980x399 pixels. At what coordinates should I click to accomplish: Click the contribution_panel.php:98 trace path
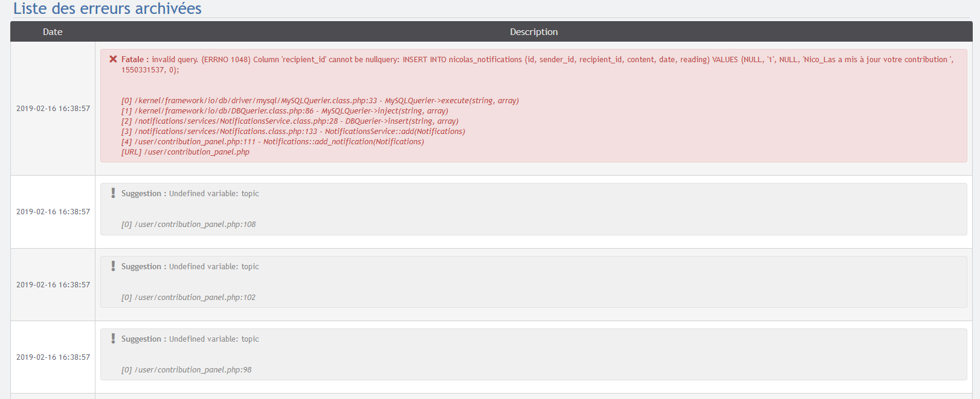pos(187,370)
